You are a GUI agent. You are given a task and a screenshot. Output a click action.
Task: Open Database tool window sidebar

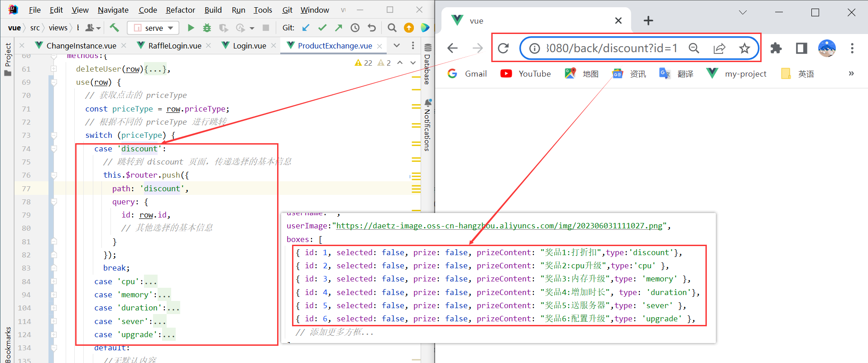(x=427, y=63)
